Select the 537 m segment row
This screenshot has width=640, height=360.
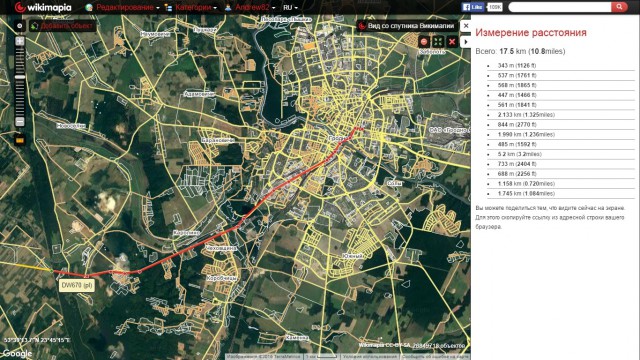(560, 75)
